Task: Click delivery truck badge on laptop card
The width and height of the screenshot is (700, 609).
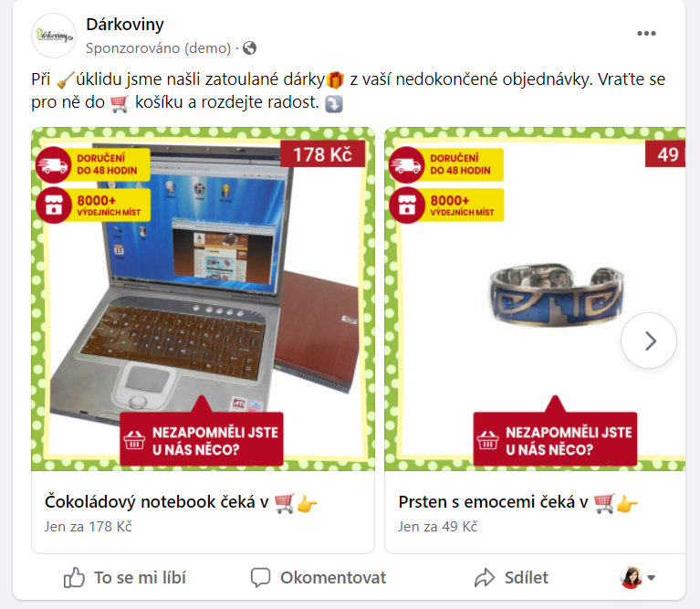Action: [x=53, y=164]
